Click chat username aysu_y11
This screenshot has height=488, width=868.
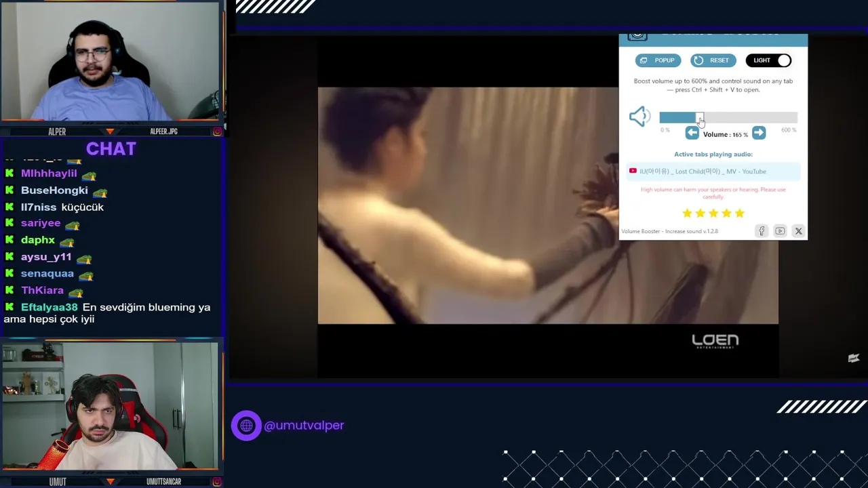point(46,257)
